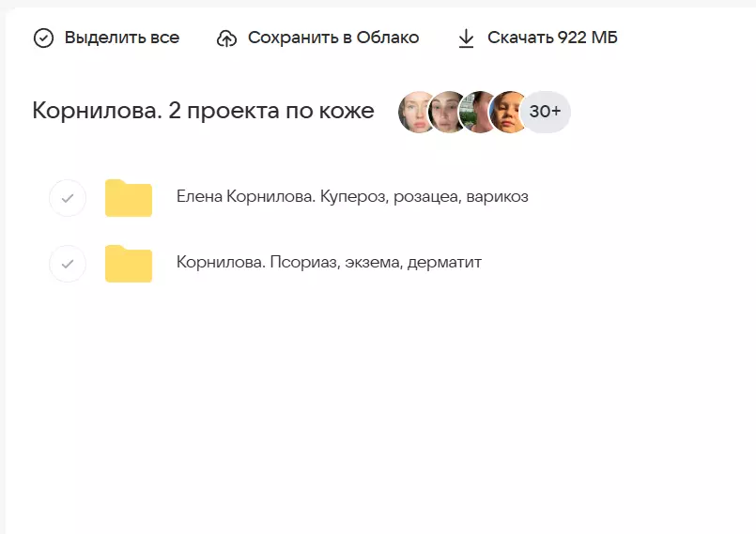This screenshot has width=756, height=534.
Task: Click the first avatar in the participants row
Action: pos(418,113)
